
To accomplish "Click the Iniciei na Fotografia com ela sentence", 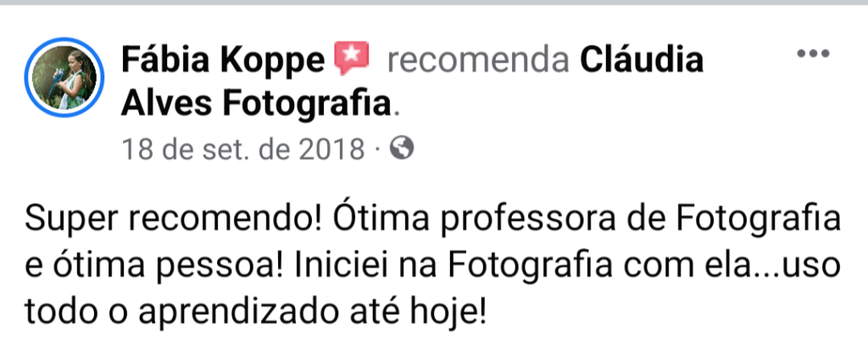I will (520, 265).
